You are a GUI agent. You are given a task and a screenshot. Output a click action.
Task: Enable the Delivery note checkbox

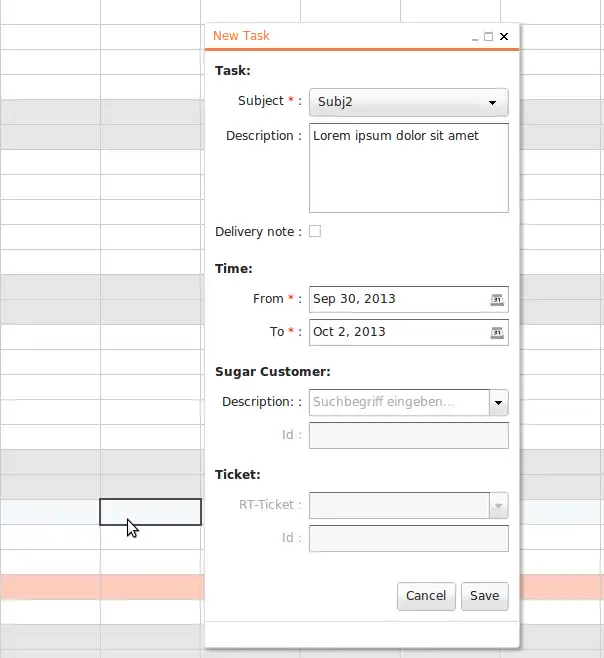[x=315, y=232]
